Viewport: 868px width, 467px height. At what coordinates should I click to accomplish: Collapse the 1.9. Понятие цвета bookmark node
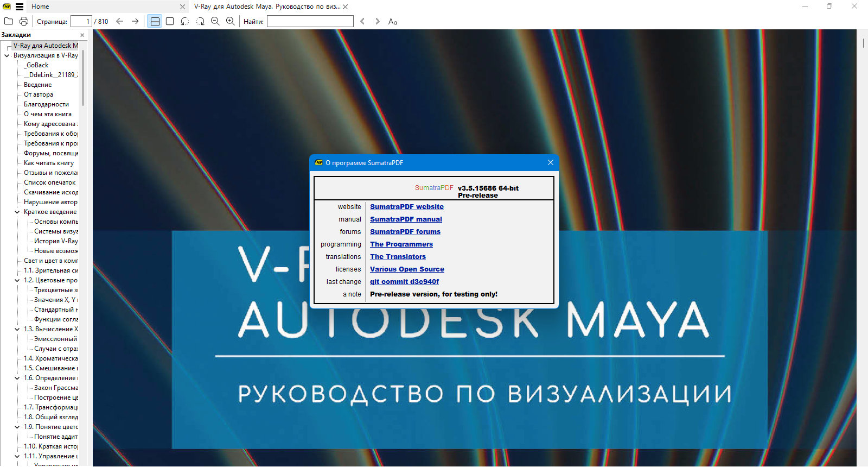(17, 427)
